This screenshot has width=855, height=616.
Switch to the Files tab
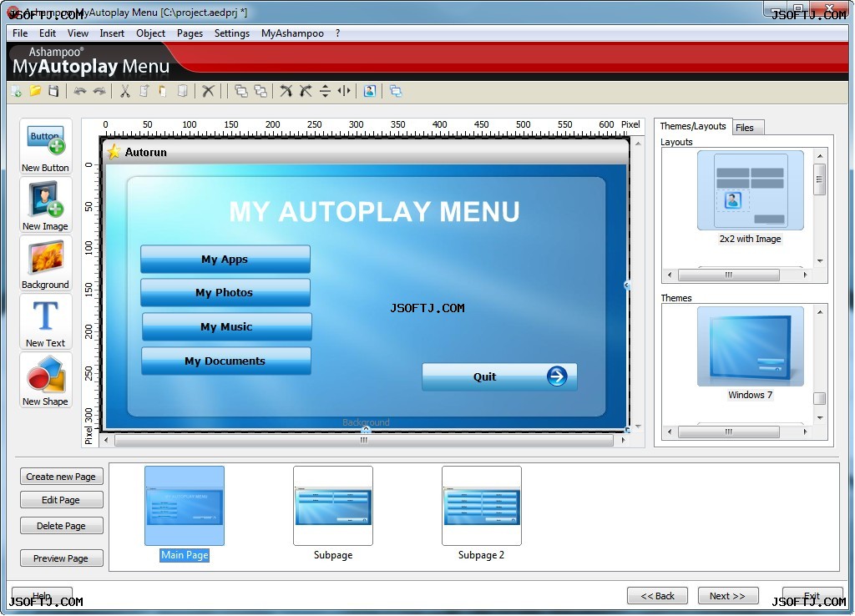click(x=747, y=128)
